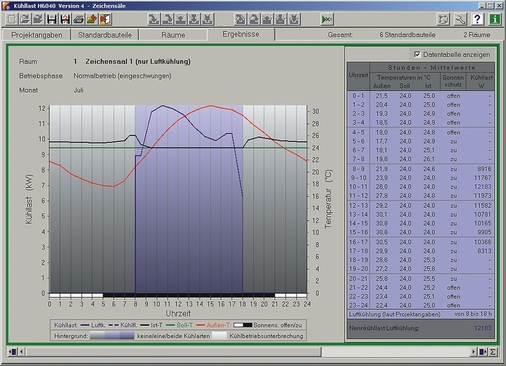Jump to first room with the left-end button
506x366 pixels.
(13, 352)
